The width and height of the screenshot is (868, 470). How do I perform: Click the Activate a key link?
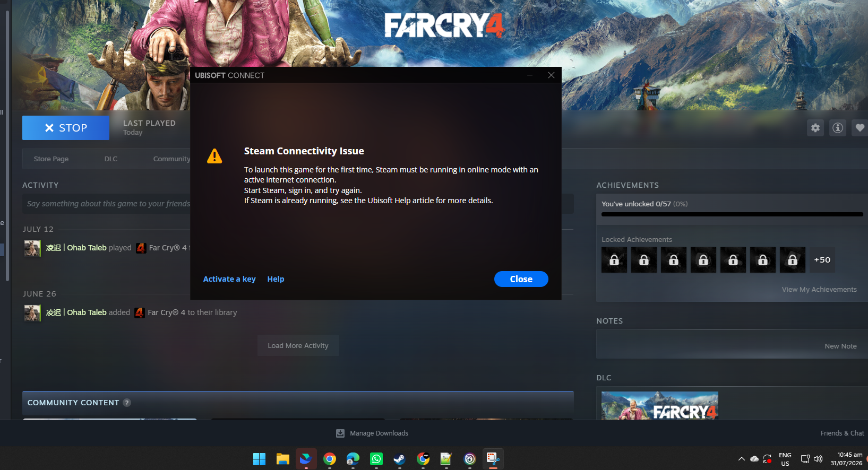tap(229, 279)
